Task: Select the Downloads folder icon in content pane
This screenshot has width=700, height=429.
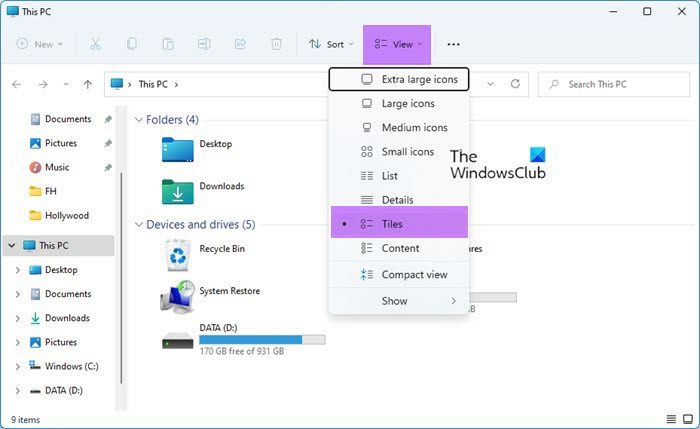Action: 178,192
